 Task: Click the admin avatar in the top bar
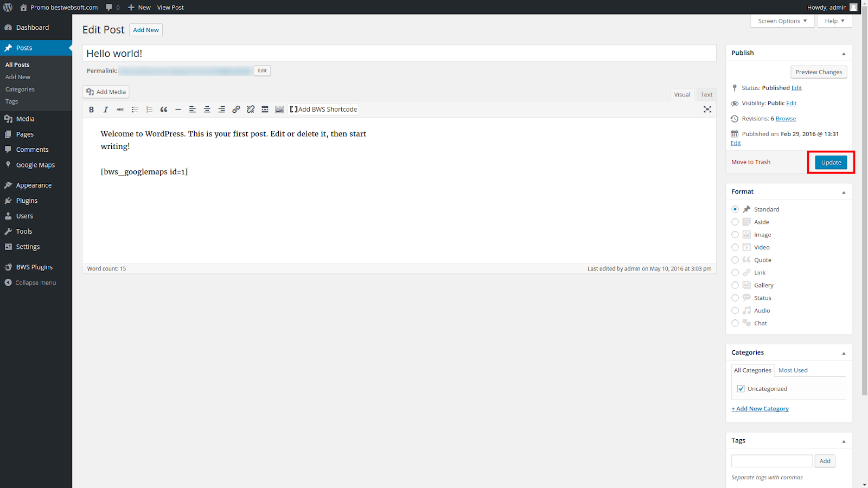click(x=853, y=7)
